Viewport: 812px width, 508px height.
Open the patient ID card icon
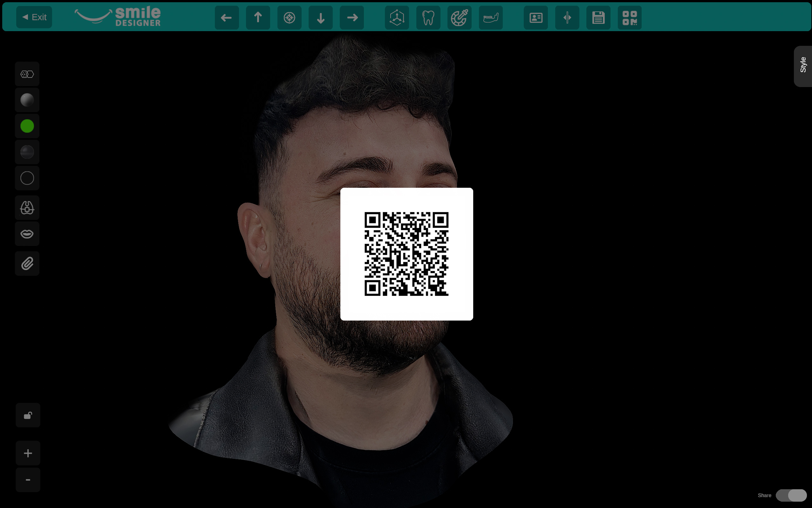(x=536, y=17)
